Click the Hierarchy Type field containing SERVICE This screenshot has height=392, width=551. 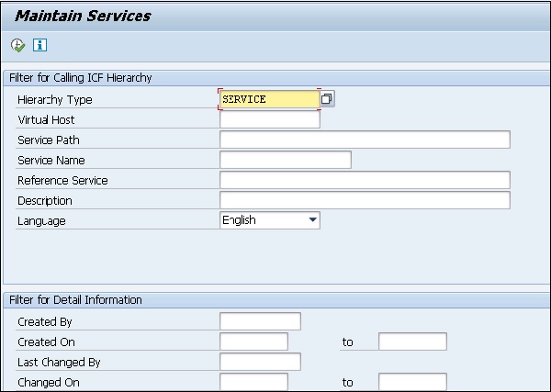coord(269,99)
